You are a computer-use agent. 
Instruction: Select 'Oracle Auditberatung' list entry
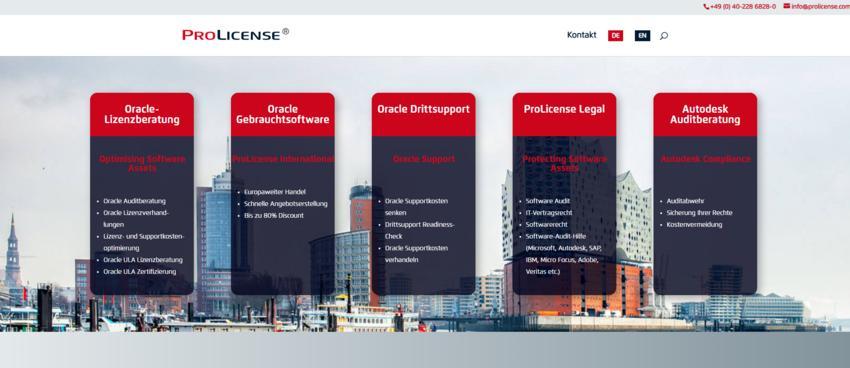click(134, 201)
